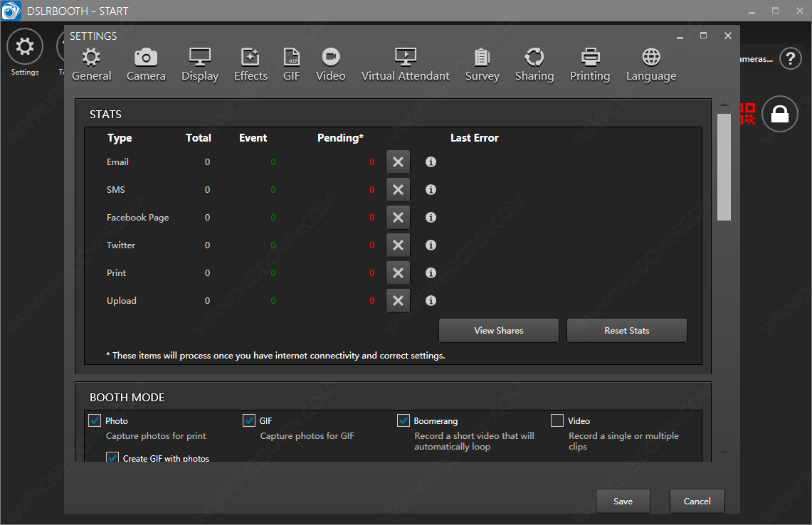
Task: Click the Total column header
Action: click(199, 138)
